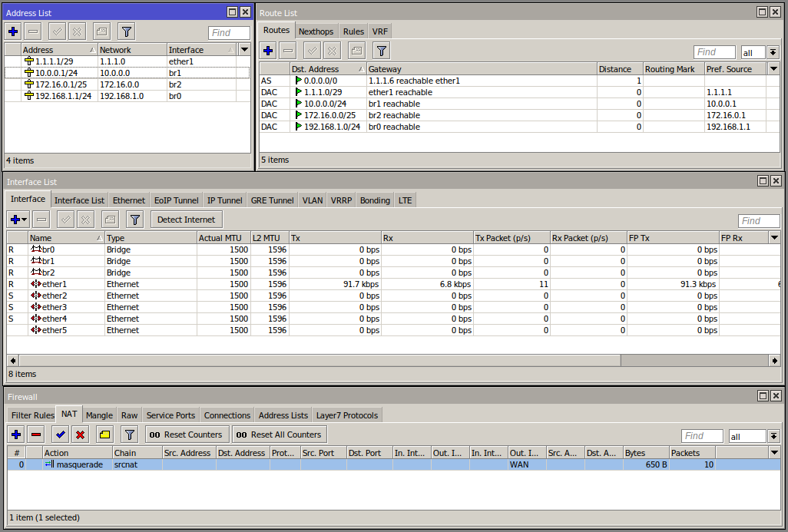Click Reset All Counters button
788x532 pixels.
pyautogui.click(x=280, y=435)
